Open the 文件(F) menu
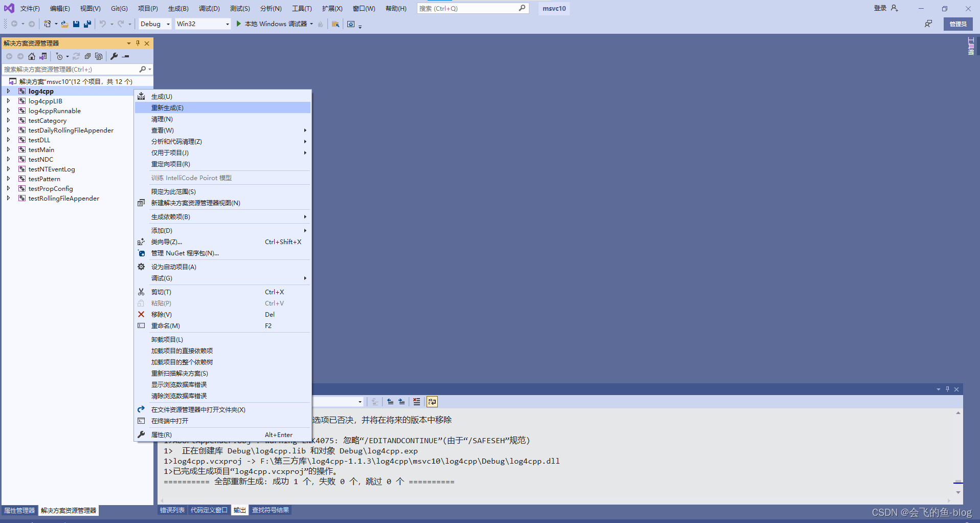This screenshot has width=980, height=523. [30, 8]
